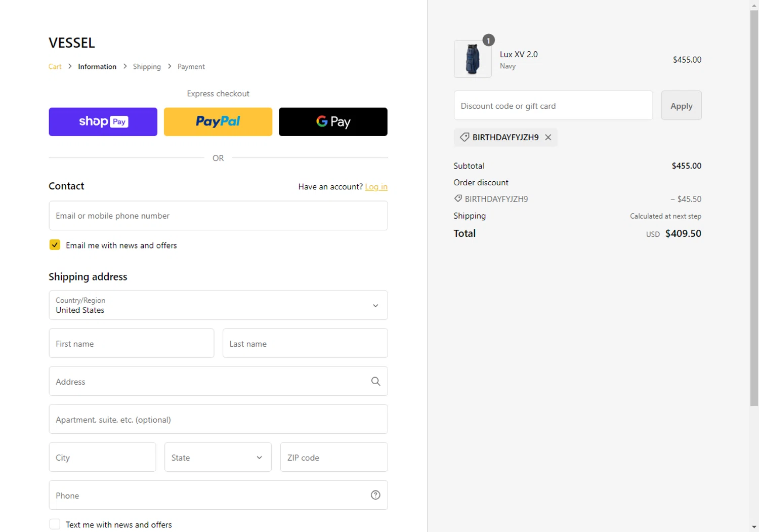Screen dimensions: 759x532
Task: Click the discount tag icon on applied code chip
Action: click(464, 137)
